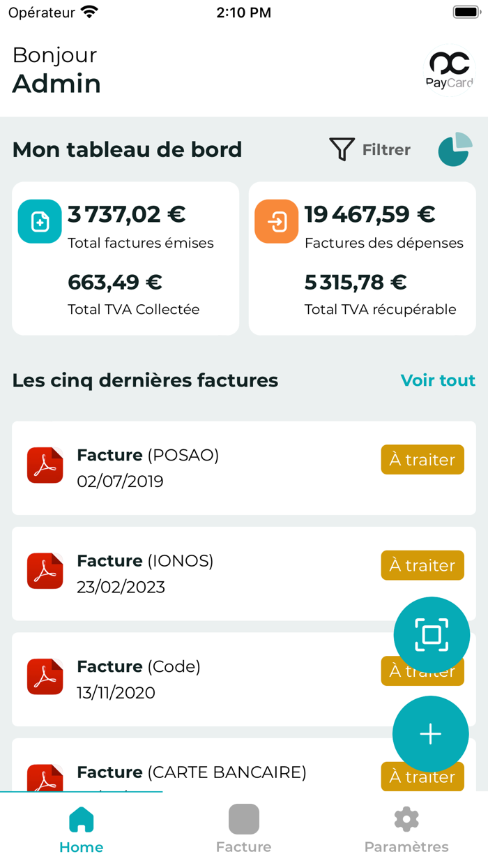The height and width of the screenshot is (868, 488).
Task: Select the Home tab
Action: coord(81,827)
